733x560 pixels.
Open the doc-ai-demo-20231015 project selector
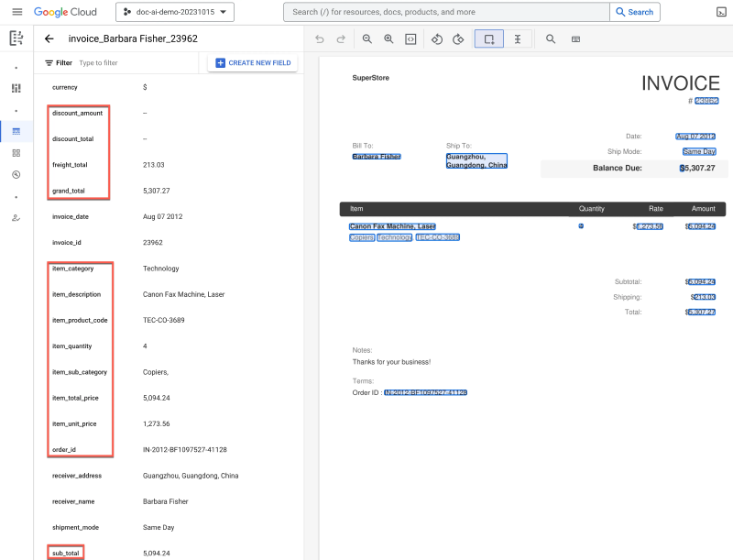(x=175, y=12)
